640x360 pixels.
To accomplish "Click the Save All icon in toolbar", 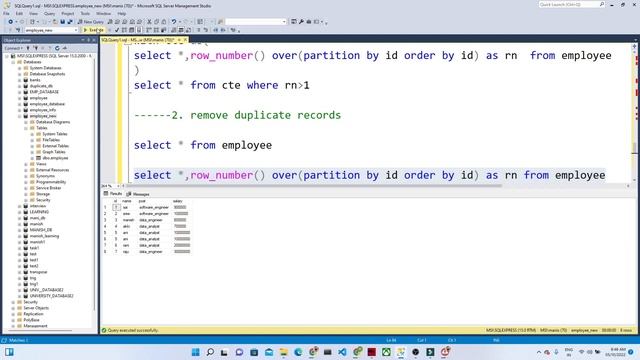I will 70,22.
